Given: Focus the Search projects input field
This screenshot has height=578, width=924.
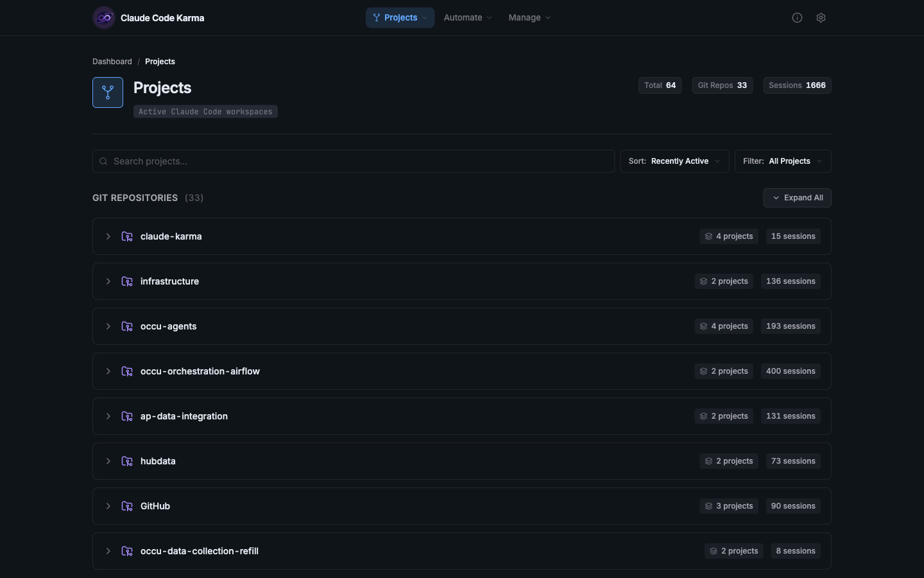Looking at the screenshot, I should [x=354, y=161].
